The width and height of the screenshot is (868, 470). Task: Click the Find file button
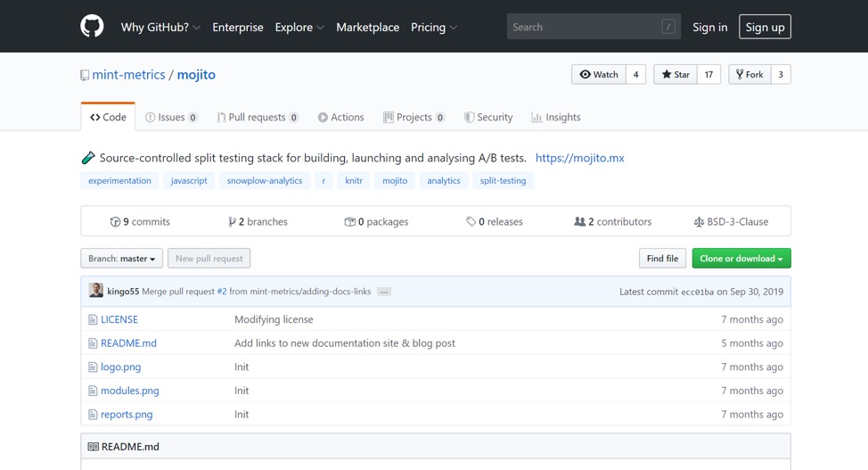(663, 259)
